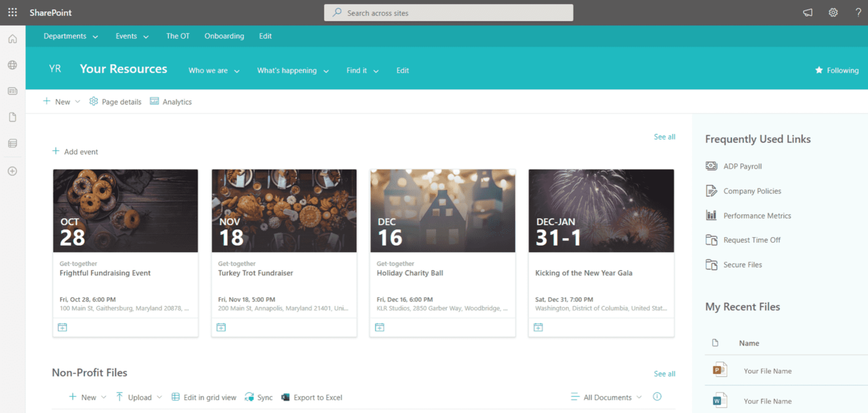Click the Search across sites field
This screenshot has height=413, width=868.
pyautogui.click(x=448, y=12)
